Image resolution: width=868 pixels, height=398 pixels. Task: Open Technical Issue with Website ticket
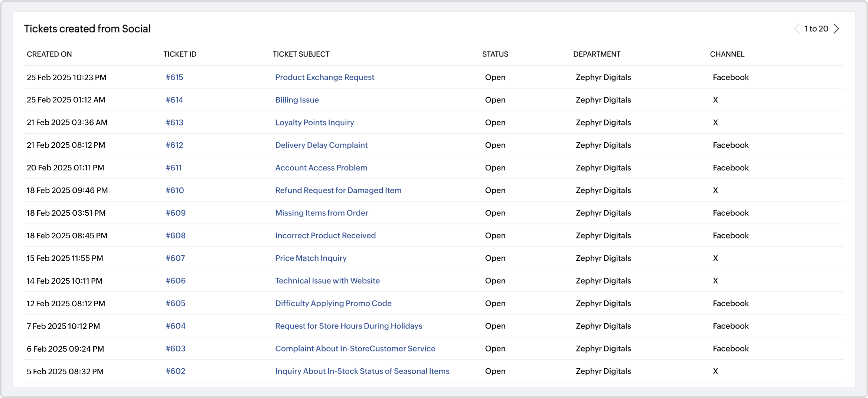point(327,281)
